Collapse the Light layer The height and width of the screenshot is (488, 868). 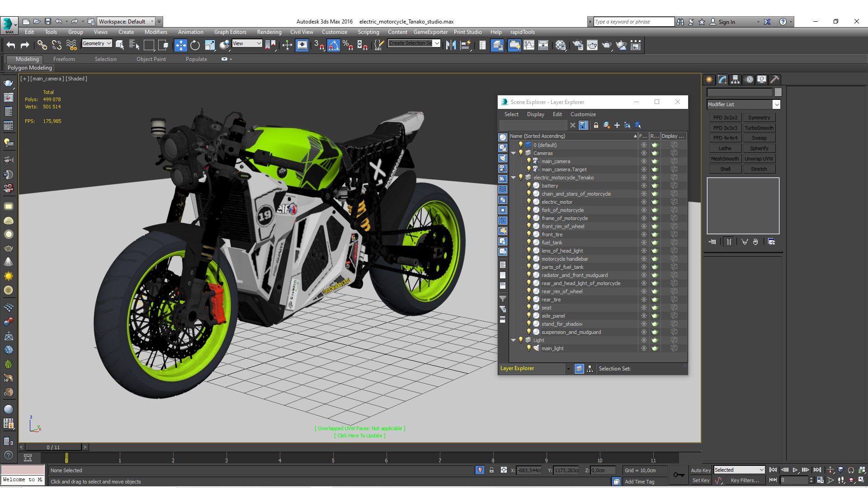(514, 340)
